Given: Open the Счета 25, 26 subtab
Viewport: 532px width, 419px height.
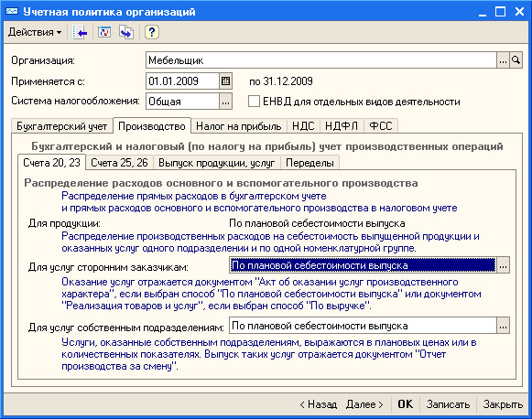Looking at the screenshot, I should coord(119,163).
